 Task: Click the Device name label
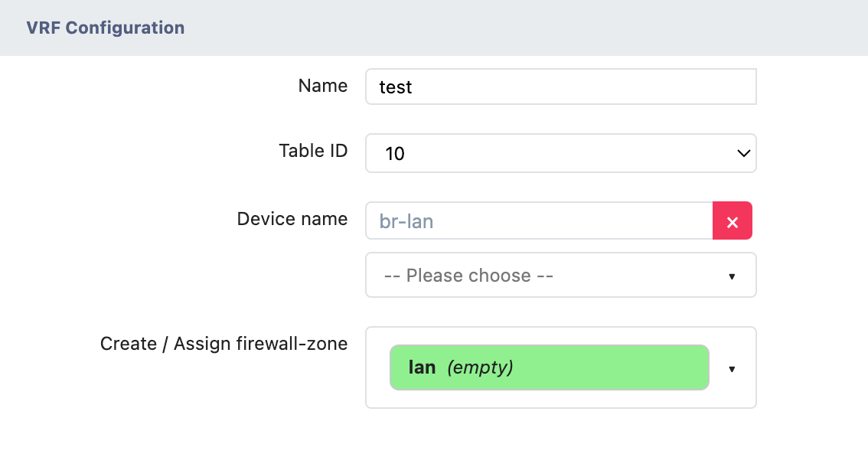292,219
